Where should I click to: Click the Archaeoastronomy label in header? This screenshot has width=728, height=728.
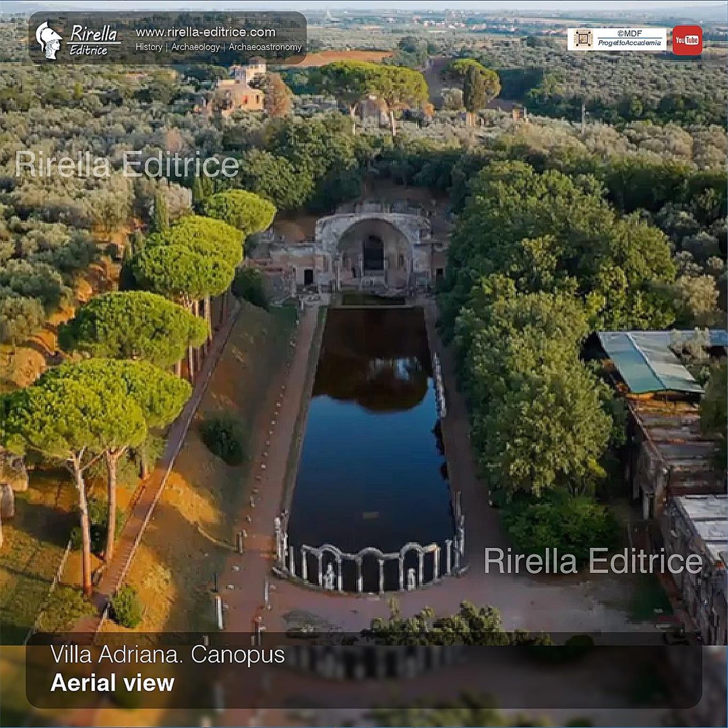[x=265, y=47]
